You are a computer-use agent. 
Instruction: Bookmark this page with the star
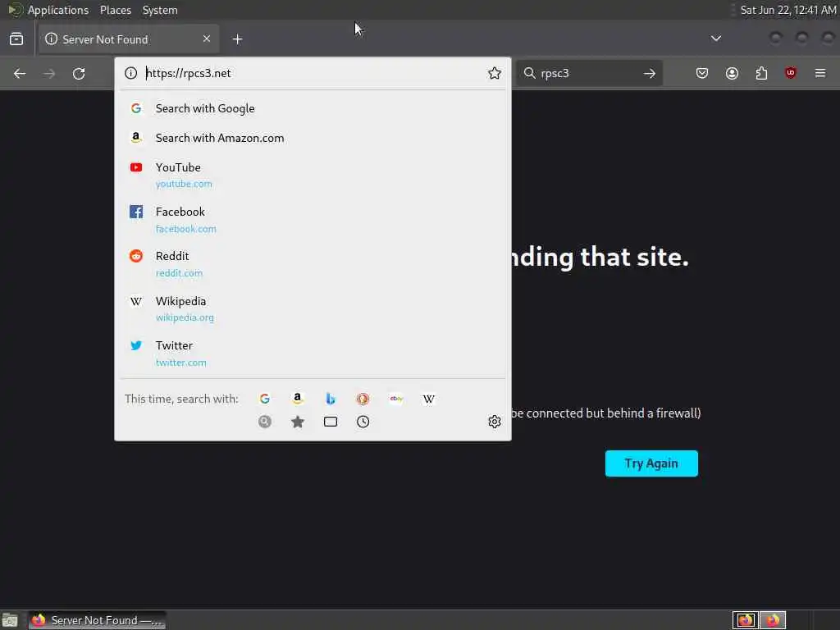(x=495, y=73)
